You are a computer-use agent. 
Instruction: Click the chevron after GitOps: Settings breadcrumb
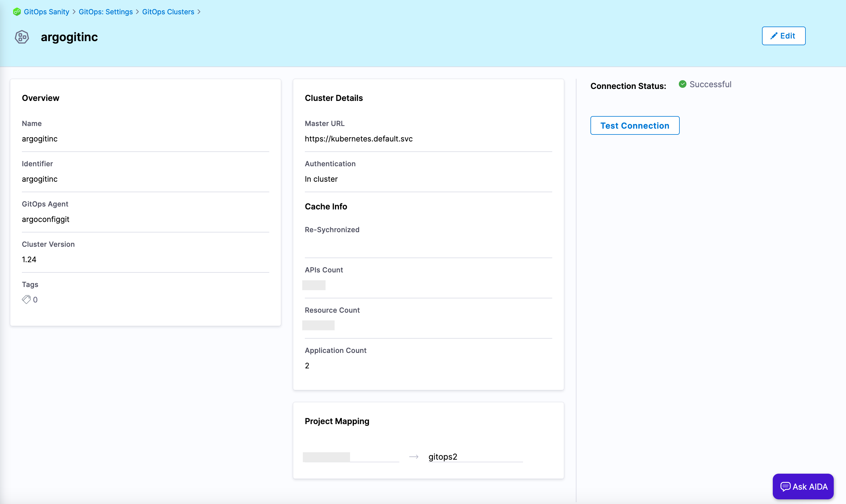pyautogui.click(x=137, y=12)
